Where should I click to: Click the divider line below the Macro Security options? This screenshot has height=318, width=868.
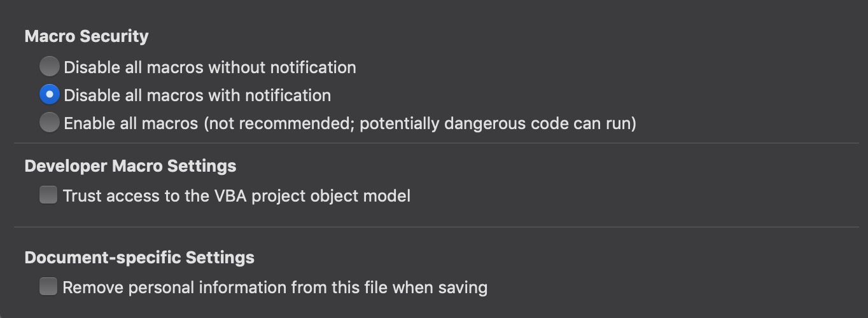[436, 143]
